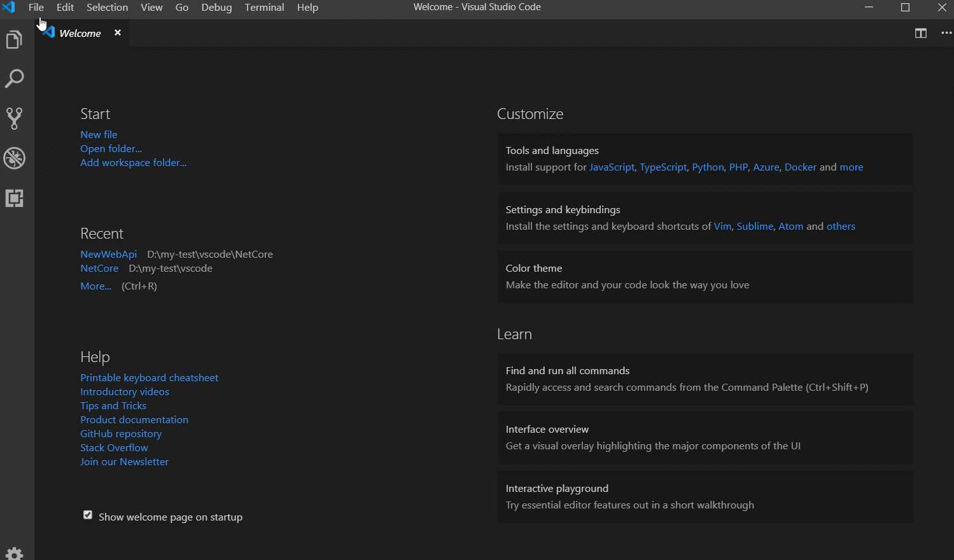Open the More Actions ellipsis menu
The width and height of the screenshot is (954, 560).
[x=946, y=33]
